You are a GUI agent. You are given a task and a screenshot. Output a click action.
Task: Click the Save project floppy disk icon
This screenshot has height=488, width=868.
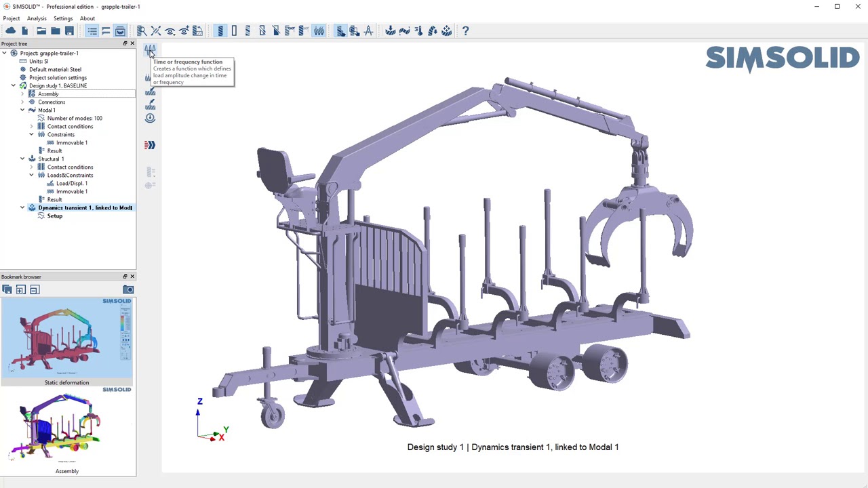[x=69, y=30]
